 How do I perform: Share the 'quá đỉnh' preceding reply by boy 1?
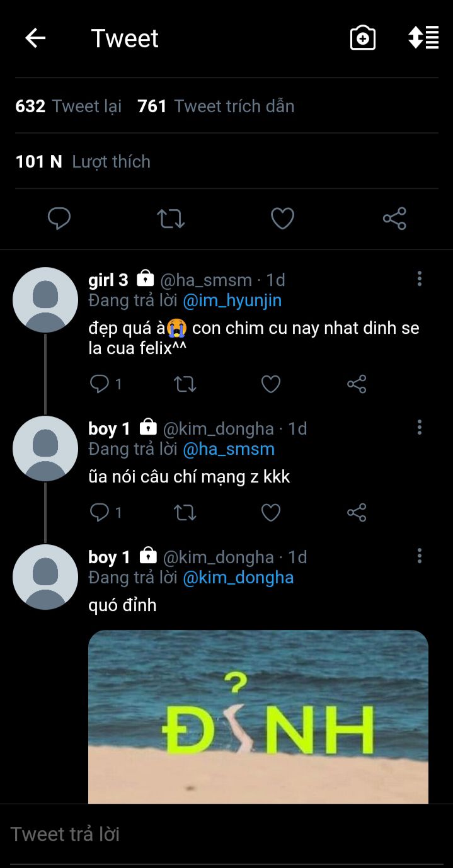click(357, 513)
